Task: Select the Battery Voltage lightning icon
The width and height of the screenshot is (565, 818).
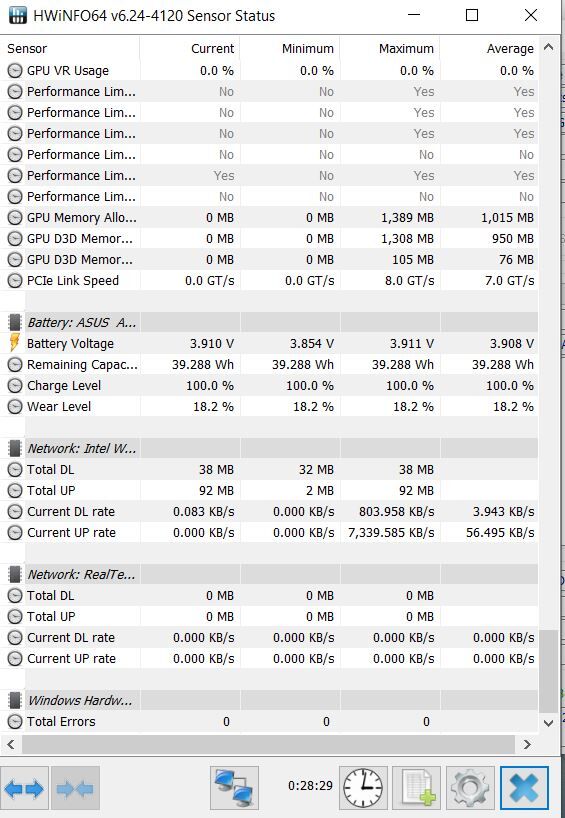Action: [x=15, y=343]
